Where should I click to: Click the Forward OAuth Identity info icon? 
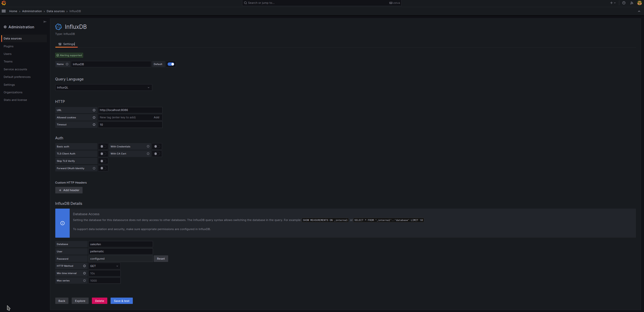tap(94, 168)
